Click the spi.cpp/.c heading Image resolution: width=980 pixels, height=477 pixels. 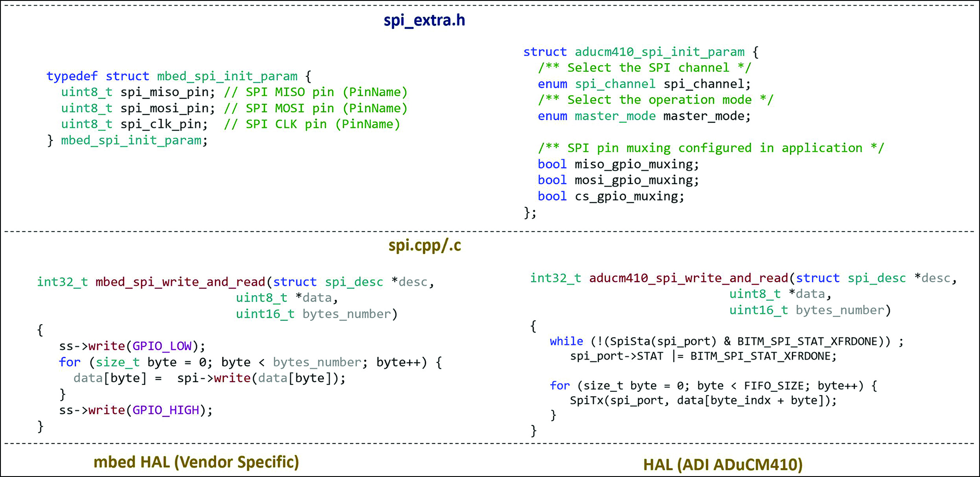click(425, 246)
